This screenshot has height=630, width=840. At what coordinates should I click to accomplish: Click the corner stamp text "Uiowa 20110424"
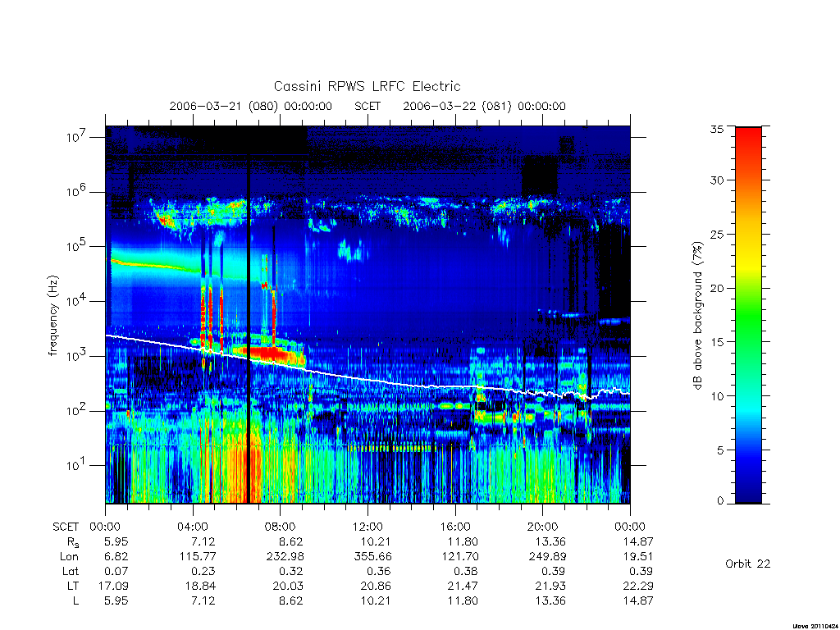(815, 626)
